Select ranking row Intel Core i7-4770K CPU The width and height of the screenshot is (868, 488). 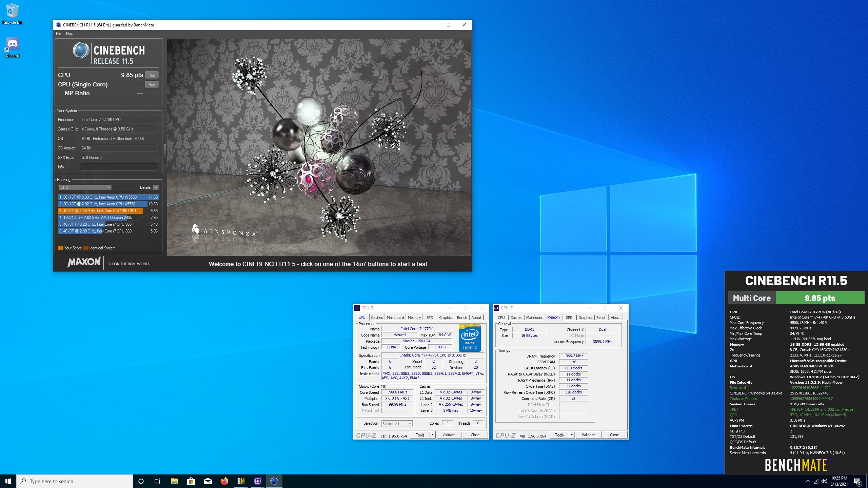click(x=108, y=211)
